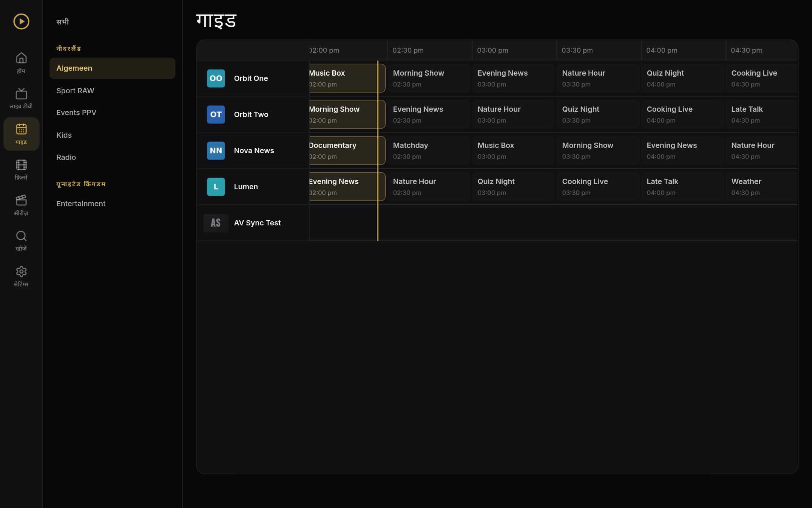Select the Radio category
The image size is (812, 508).
(112, 157)
